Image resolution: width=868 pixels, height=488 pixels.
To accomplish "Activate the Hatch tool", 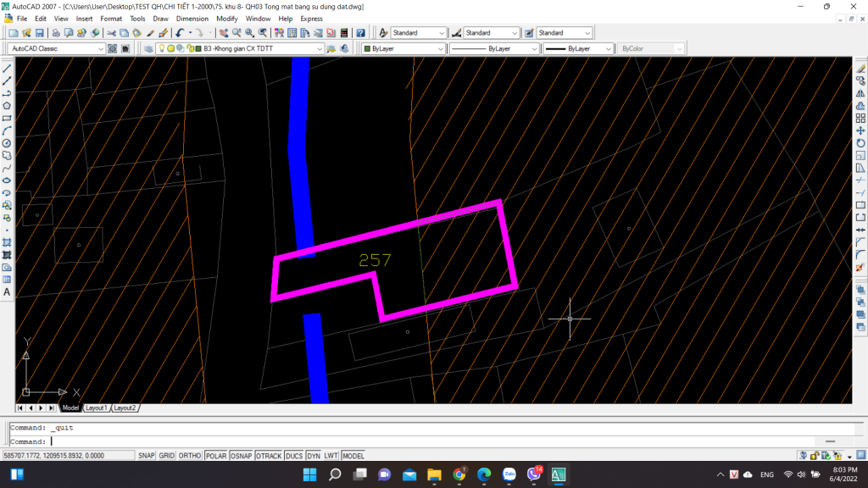I will (x=7, y=242).
